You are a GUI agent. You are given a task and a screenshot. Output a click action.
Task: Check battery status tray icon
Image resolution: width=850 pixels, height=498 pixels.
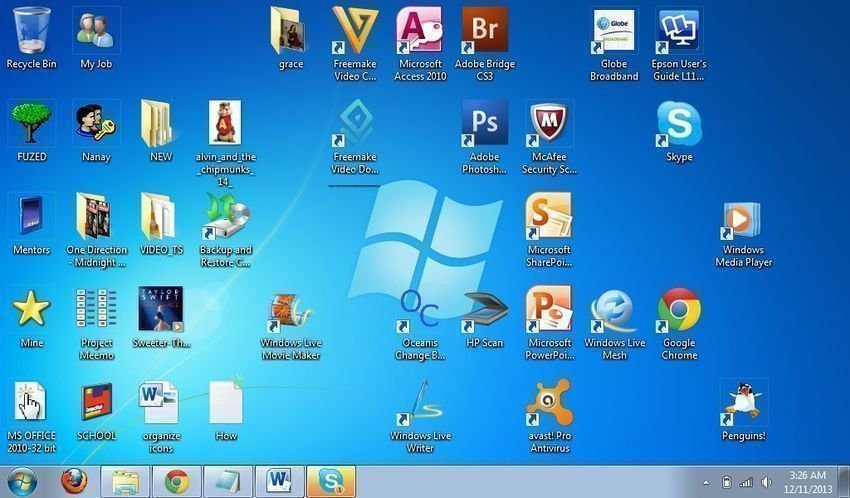tap(727, 482)
